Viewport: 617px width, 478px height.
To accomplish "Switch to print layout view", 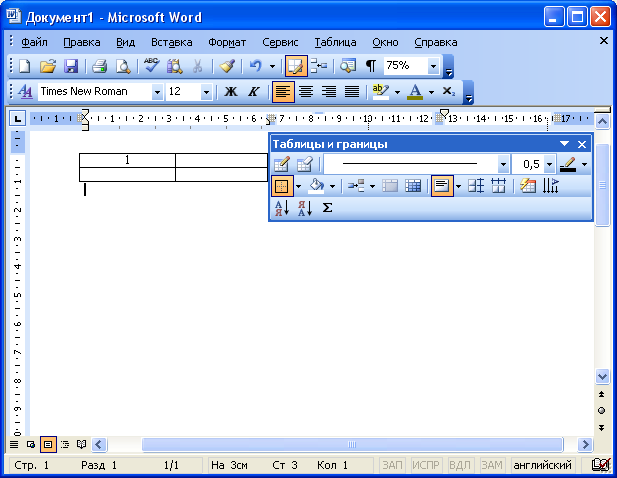I will point(48,445).
